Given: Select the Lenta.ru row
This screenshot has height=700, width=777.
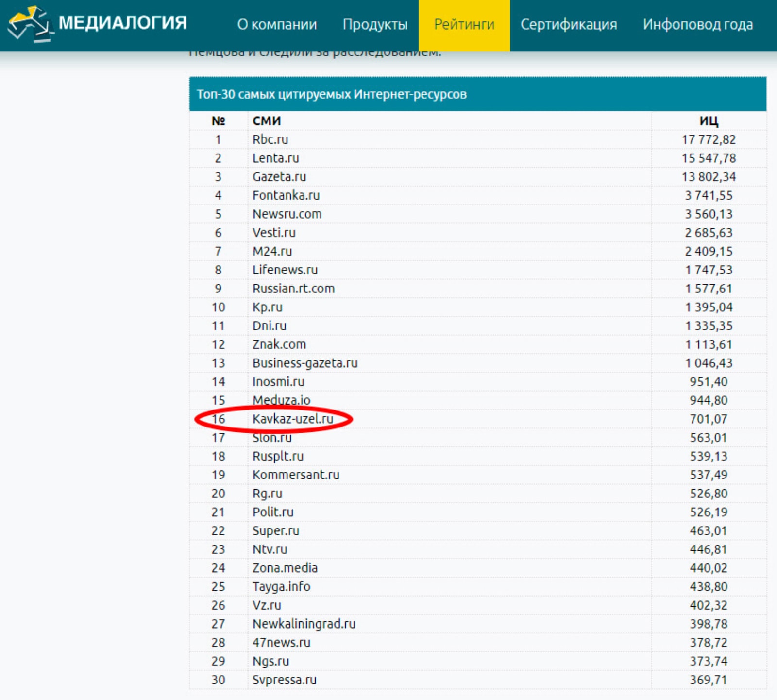Looking at the screenshot, I should (275, 158).
